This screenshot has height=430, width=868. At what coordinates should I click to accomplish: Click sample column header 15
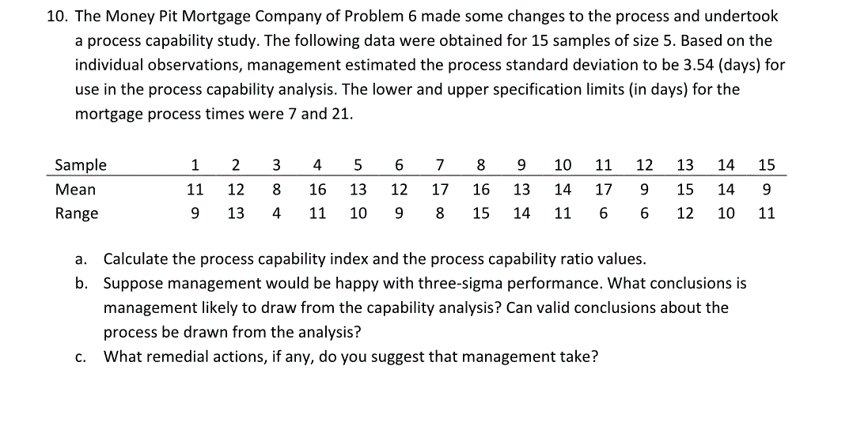766,165
